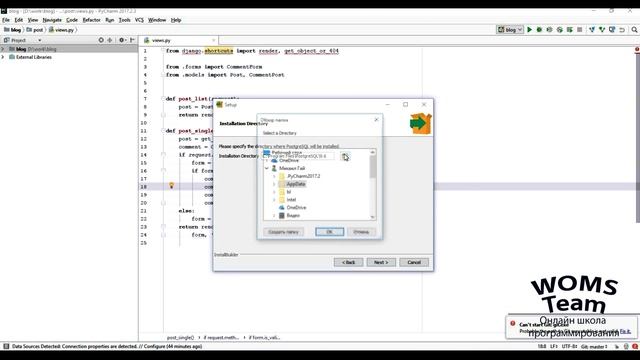Open the Refactor menu
640x360 pixels.
pos(91,20)
